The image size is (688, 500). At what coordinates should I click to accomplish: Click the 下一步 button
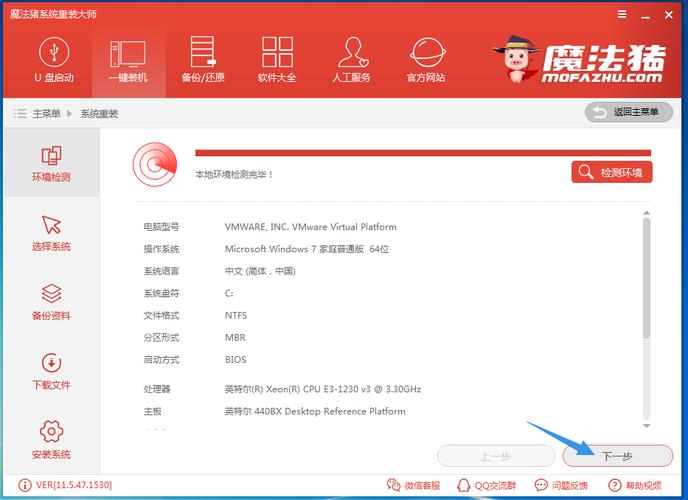pyautogui.click(x=617, y=456)
